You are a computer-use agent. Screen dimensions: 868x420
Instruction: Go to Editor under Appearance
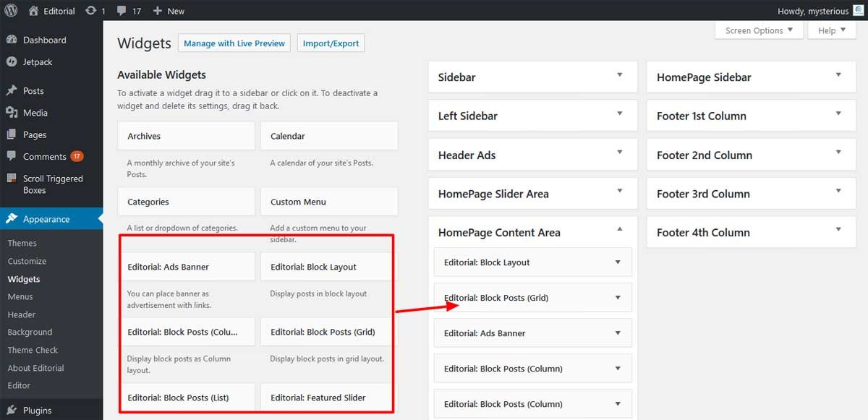(20, 385)
